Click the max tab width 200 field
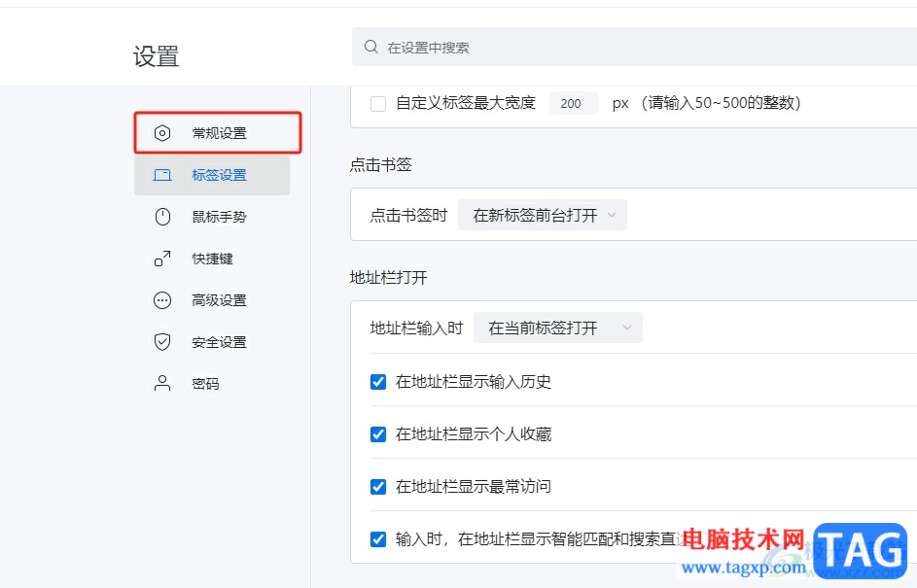917x588 pixels. pos(572,103)
